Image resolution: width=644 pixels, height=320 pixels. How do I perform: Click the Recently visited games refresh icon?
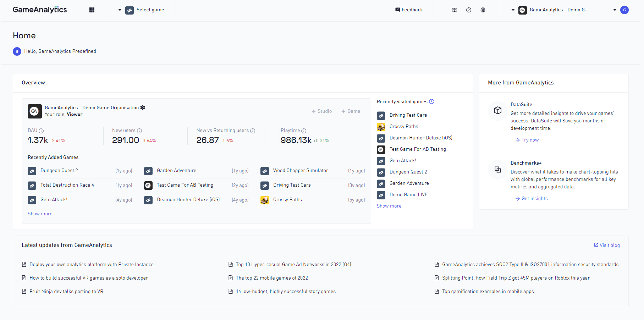[x=431, y=101]
